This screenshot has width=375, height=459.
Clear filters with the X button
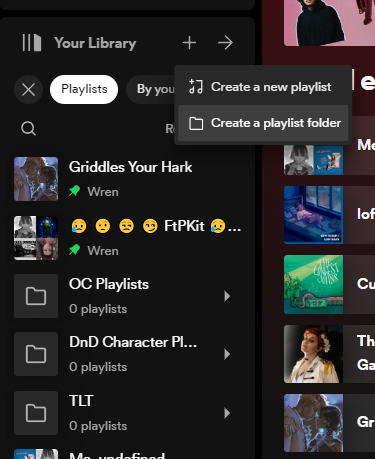pyautogui.click(x=28, y=89)
